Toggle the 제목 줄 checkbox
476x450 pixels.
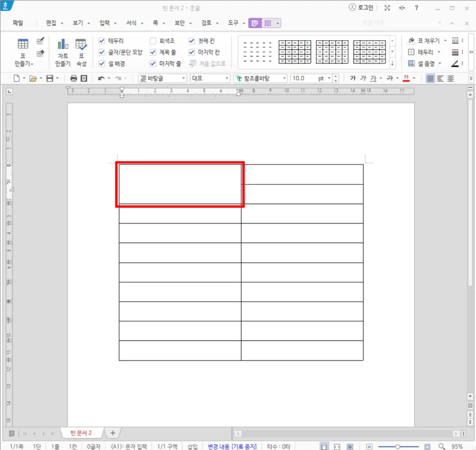tap(153, 52)
